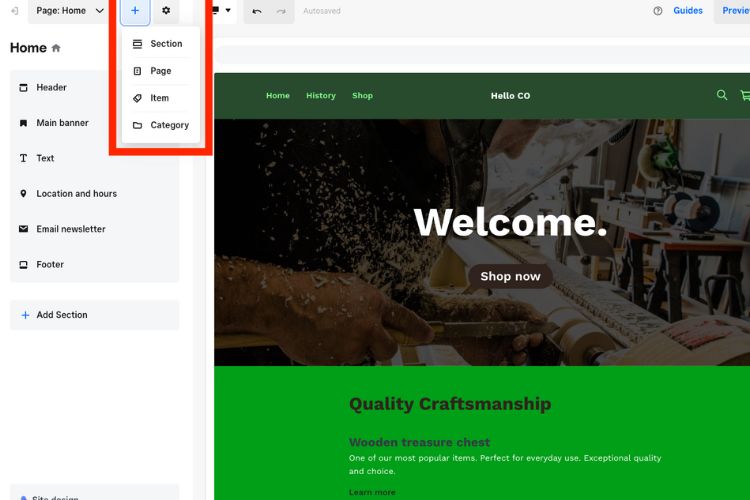Click the search icon in site header

coord(722,96)
